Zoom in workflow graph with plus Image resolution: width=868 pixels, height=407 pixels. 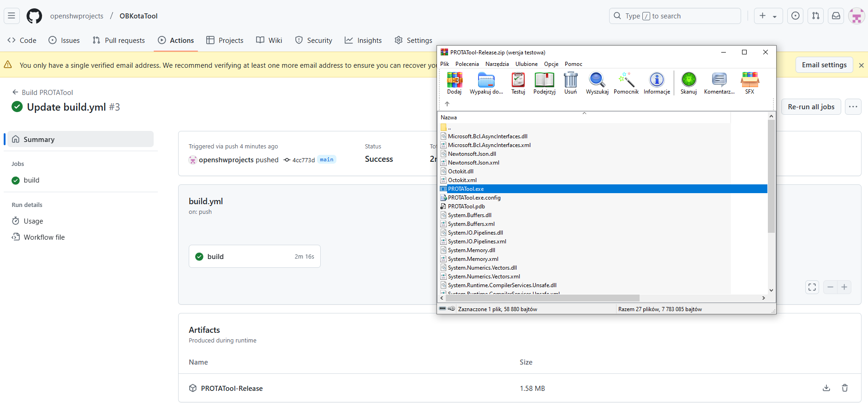point(844,287)
